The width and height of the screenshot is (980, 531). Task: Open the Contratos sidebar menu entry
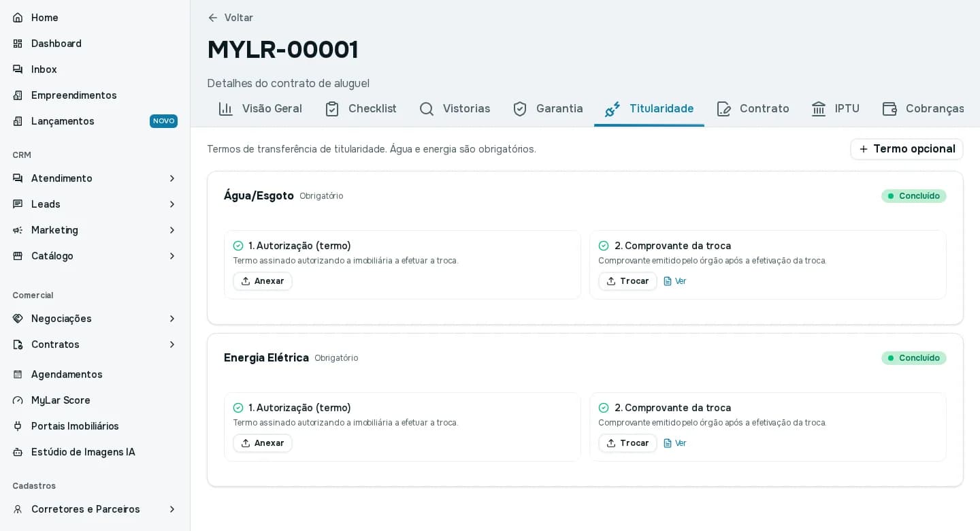click(x=95, y=344)
